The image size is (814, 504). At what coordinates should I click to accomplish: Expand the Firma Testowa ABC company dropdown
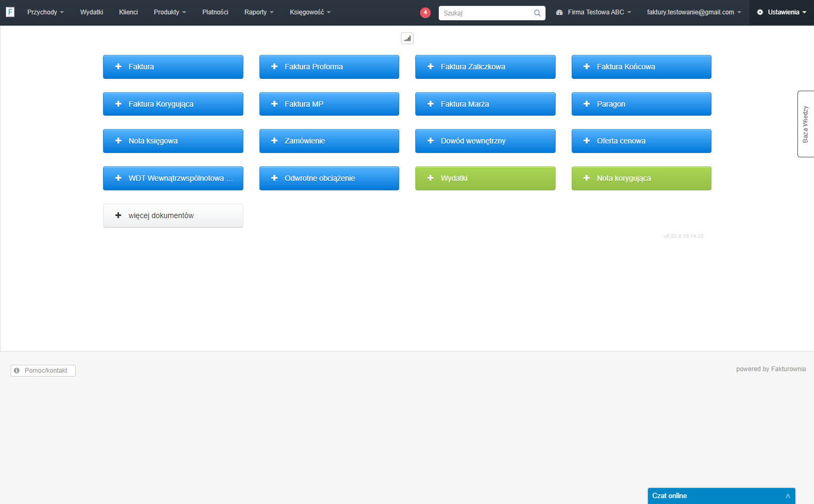pyautogui.click(x=599, y=12)
